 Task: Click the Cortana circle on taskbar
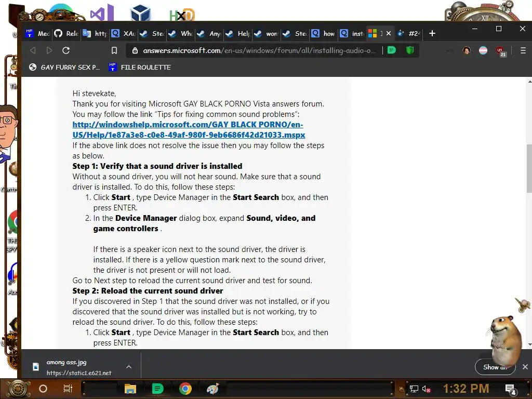click(43, 389)
